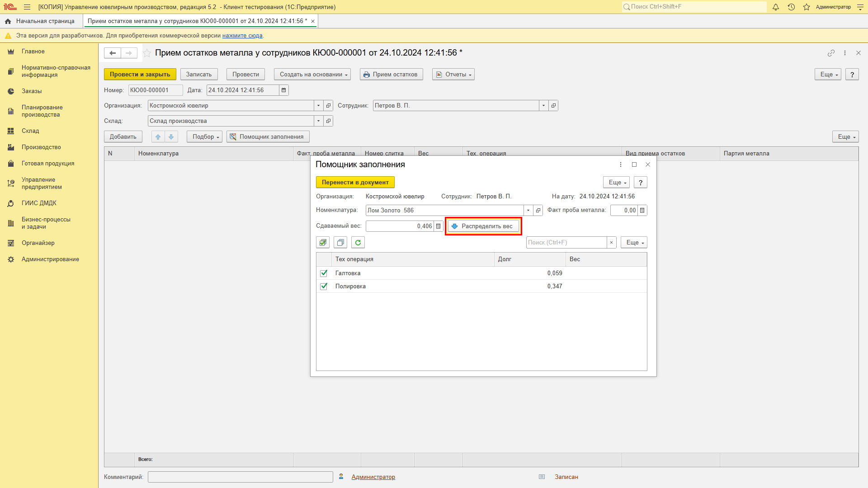Open the Подбор dropdown
Image resolution: width=868 pixels, height=488 pixels.
point(204,137)
